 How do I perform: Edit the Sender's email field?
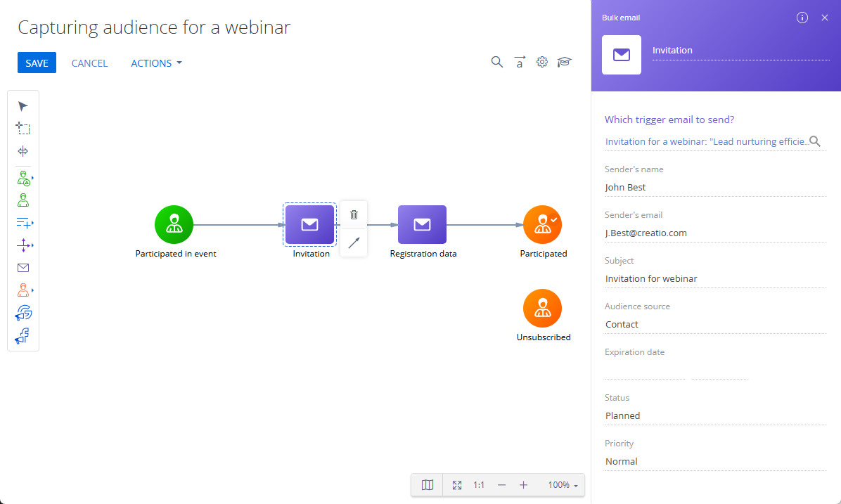(x=716, y=233)
